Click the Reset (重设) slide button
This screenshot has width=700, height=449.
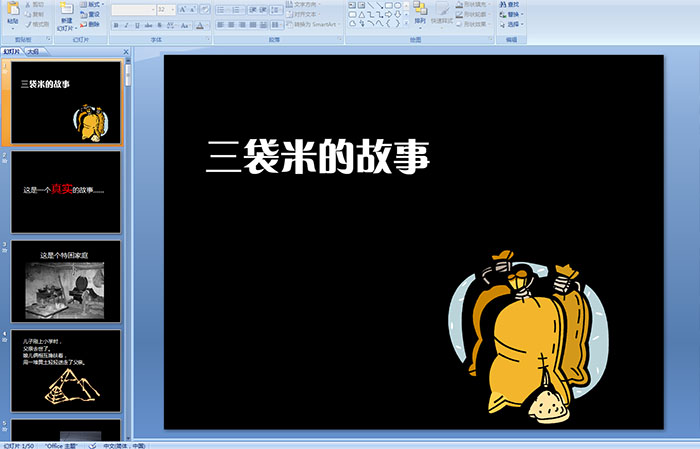pyautogui.click(x=90, y=14)
